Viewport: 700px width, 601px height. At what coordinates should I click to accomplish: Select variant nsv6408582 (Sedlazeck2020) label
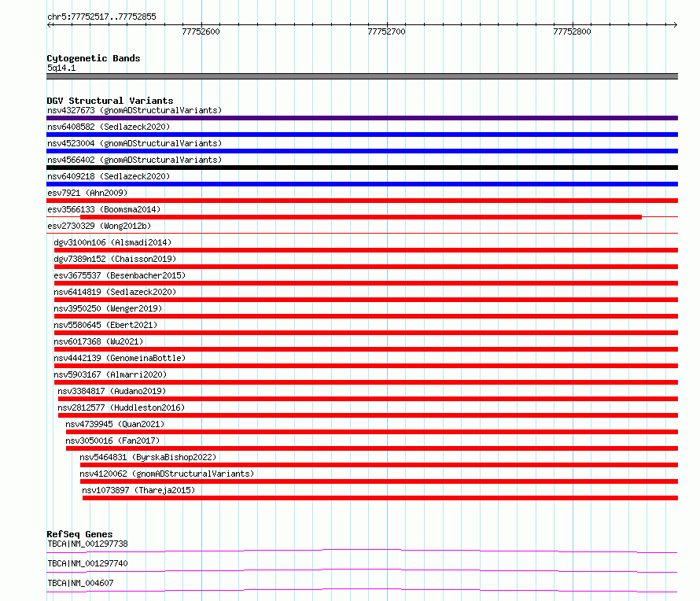(x=109, y=127)
